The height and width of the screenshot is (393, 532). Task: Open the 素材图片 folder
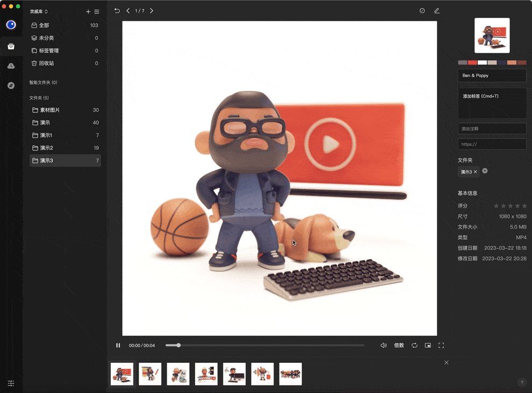[65, 110]
